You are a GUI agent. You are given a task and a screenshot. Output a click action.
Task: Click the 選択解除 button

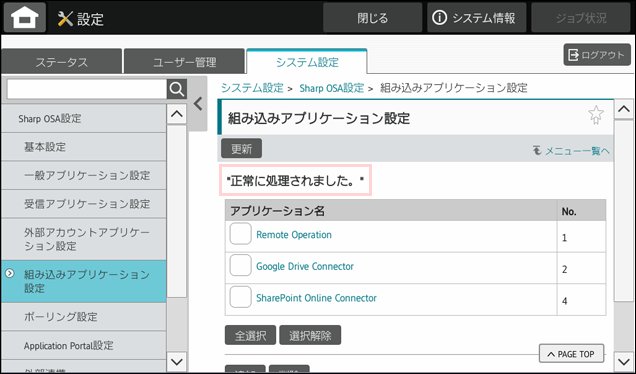[310, 335]
